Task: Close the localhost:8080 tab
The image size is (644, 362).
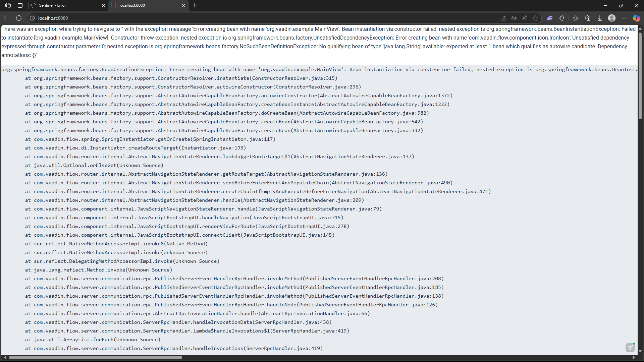Action: tap(183, 5)
